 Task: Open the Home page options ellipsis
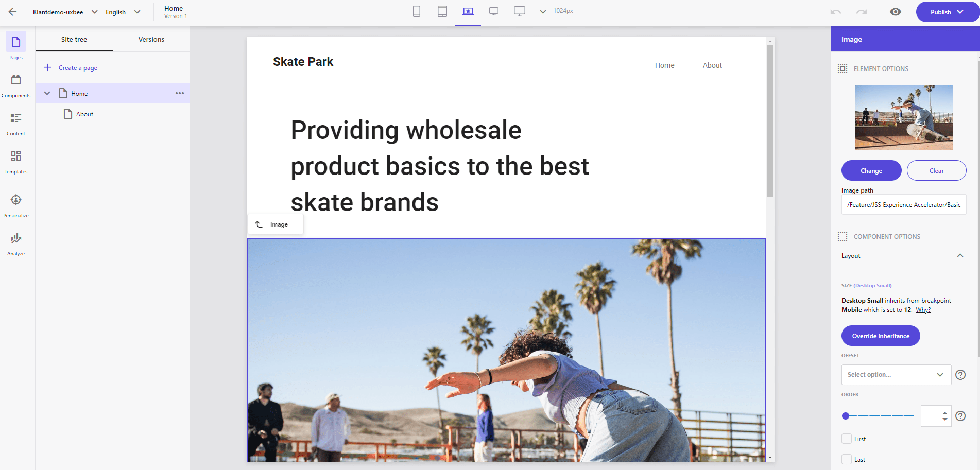tap(180, 93)
